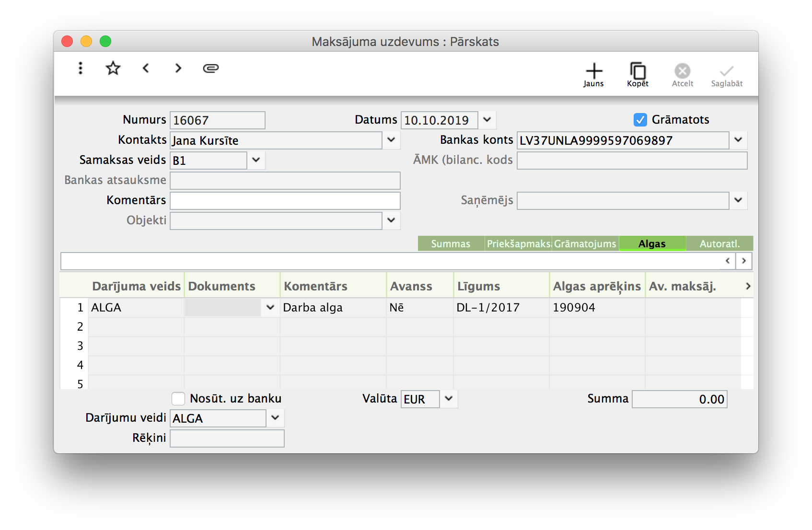The height and width of the screenshot is (530, 812).
Task: Click the star favorite icon
Action: click(113, 68)
